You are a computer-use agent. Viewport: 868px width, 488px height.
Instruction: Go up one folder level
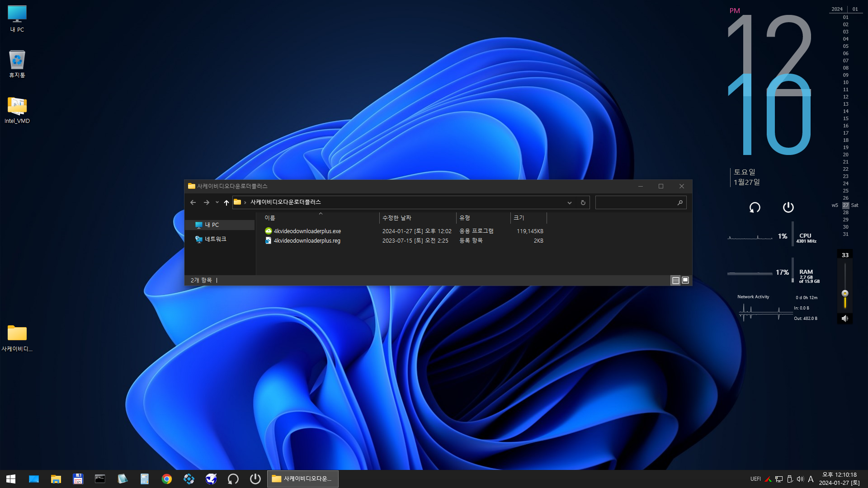click(x=226, y=202)
